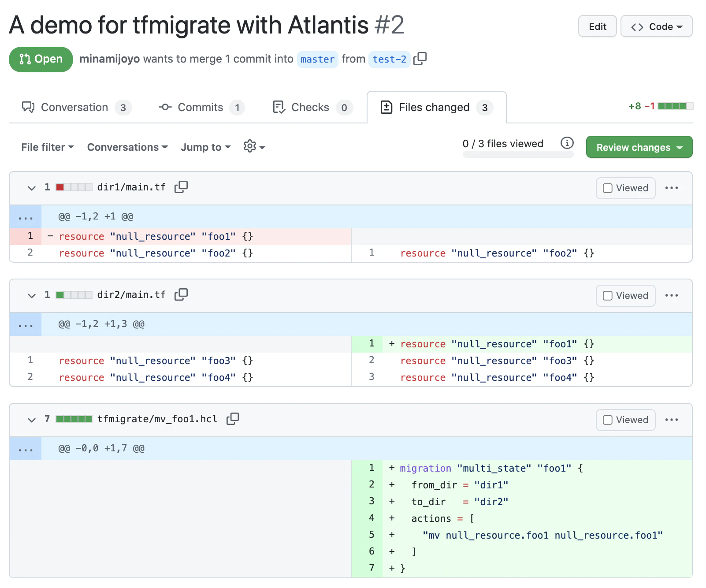Image resolution: width=706 pixels, height=588 pixels.
Task: Collapse the dir1/main.tf diff
Action: click(31, 188)
